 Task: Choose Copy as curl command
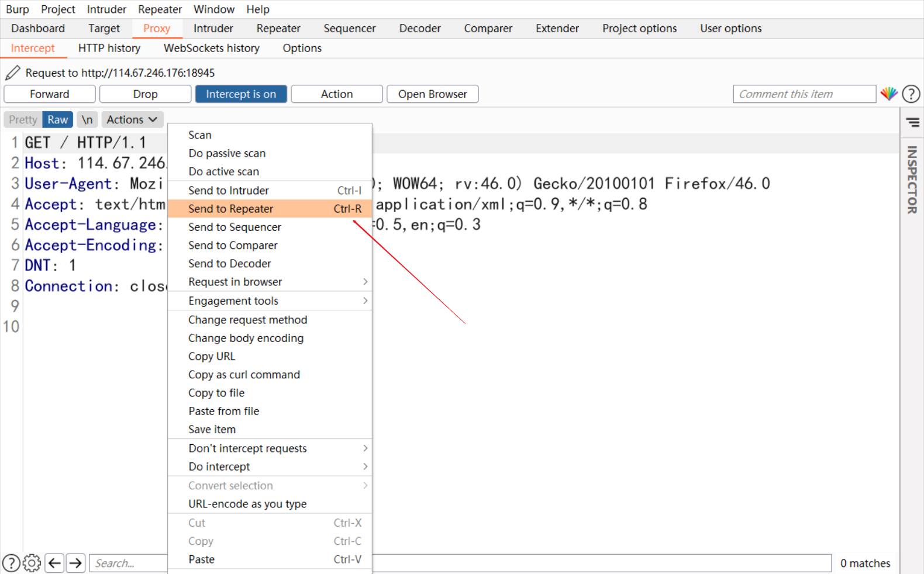coord(270,375)
